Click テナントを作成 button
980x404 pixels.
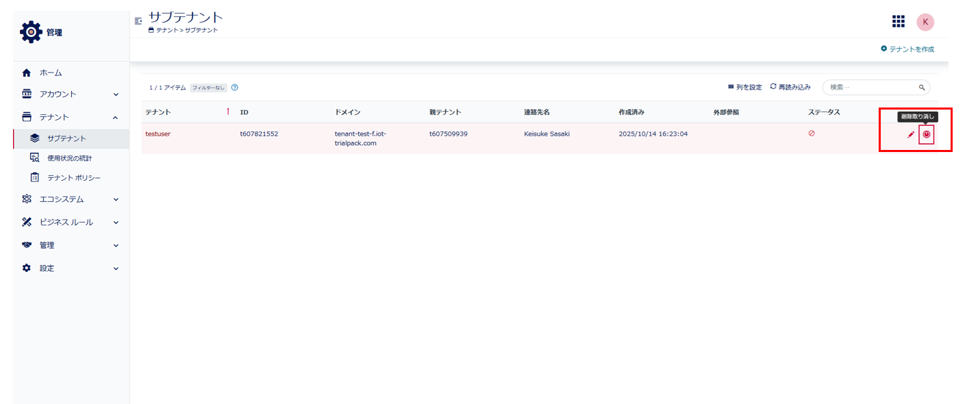(907, 49)
